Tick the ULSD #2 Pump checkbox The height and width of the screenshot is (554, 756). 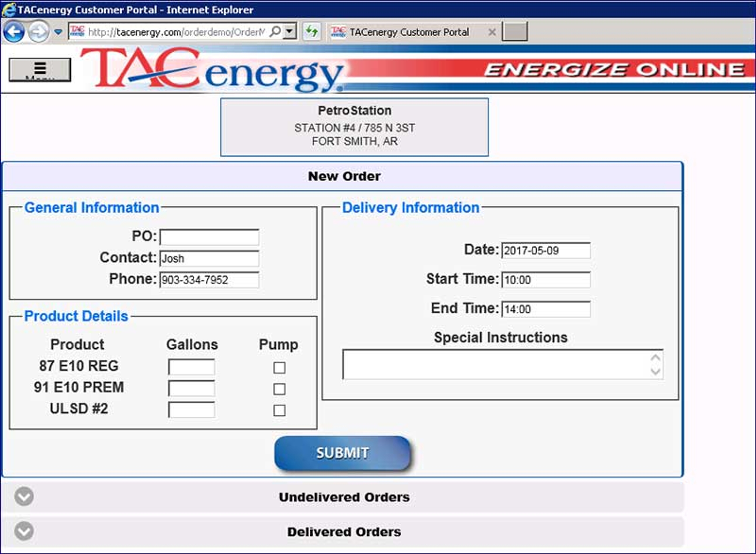click(279, 410)
